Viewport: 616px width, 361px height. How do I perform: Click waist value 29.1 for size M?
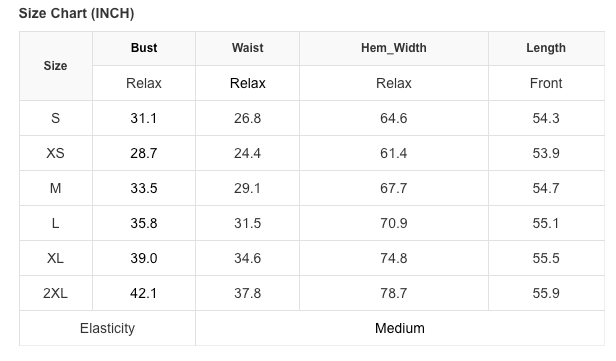pyautogui.click(x=248, y=188)
